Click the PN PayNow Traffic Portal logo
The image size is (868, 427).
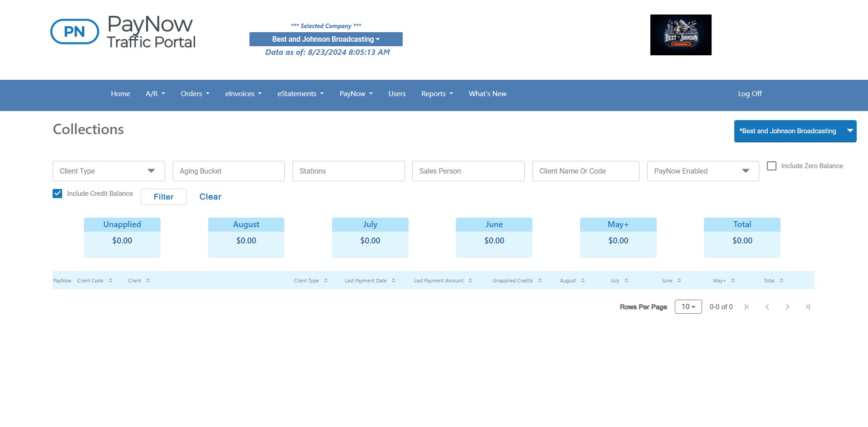(123, 32)
